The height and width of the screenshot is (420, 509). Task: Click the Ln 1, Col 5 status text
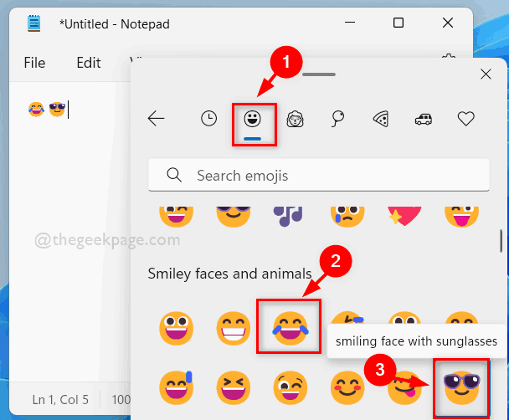tap(60, 400)
